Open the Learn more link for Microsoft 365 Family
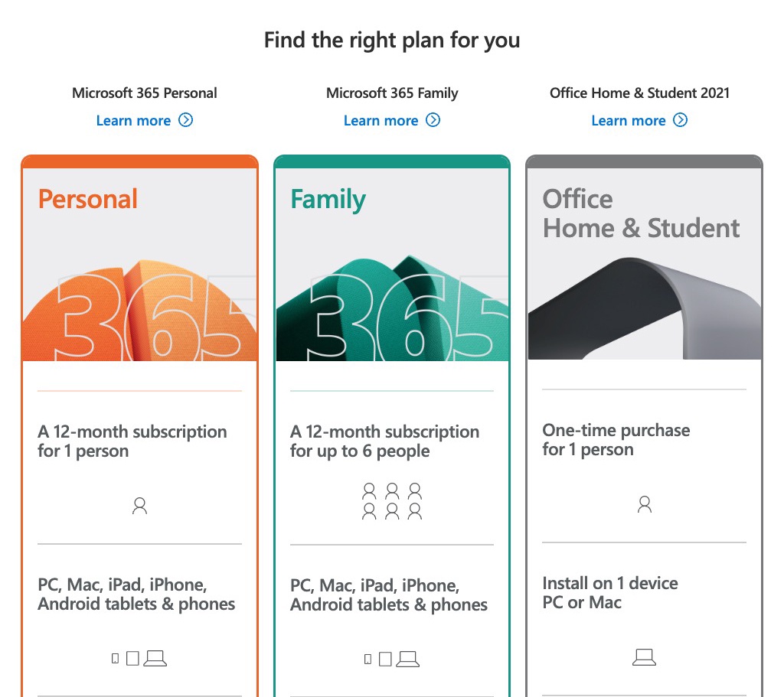 381,120
